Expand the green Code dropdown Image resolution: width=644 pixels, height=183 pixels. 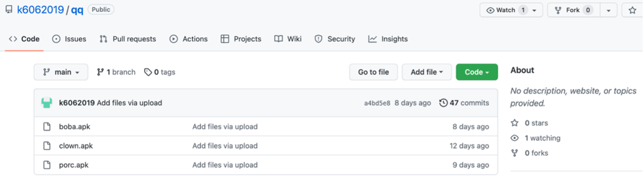(477, 72)
